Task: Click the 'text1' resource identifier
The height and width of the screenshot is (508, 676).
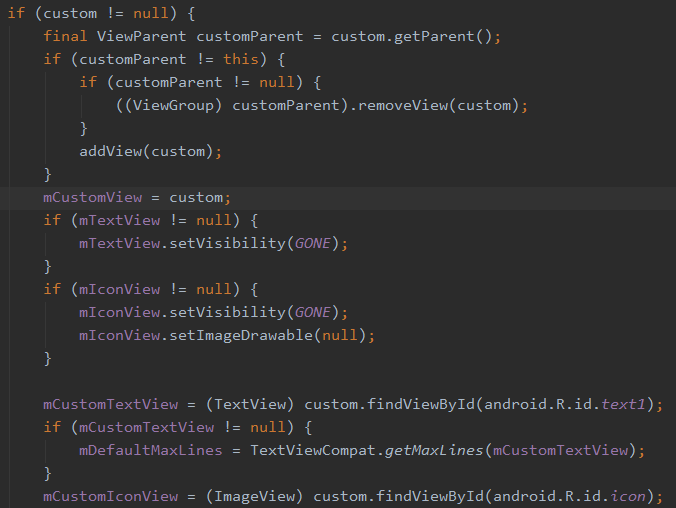Action: [623, 404]
